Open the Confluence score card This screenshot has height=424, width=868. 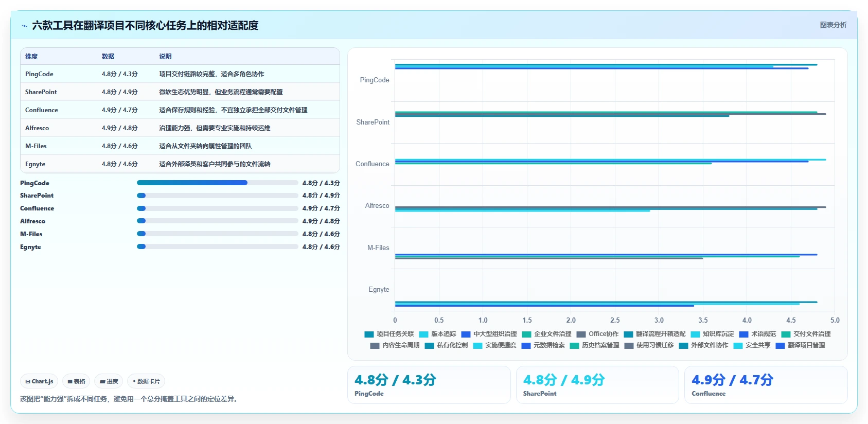pyautogui.click(x=766, y=385)
